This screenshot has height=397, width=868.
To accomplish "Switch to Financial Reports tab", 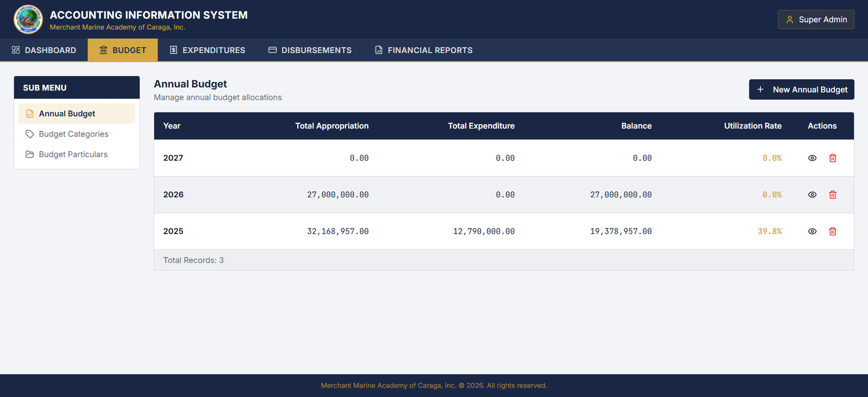I will pos(423,50).
